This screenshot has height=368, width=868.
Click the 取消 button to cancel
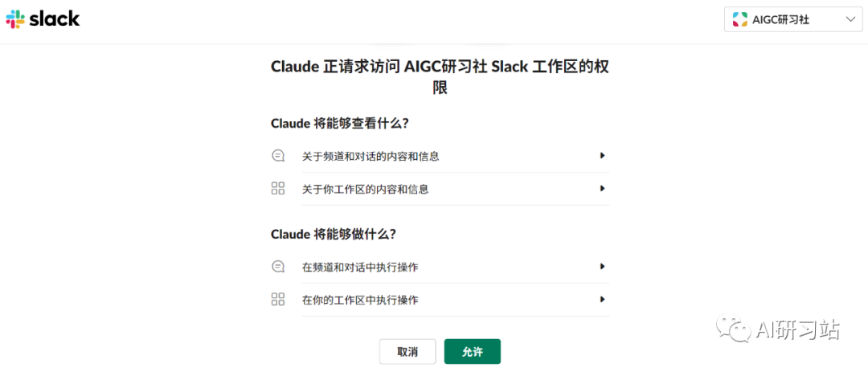(x=407, y=352)
